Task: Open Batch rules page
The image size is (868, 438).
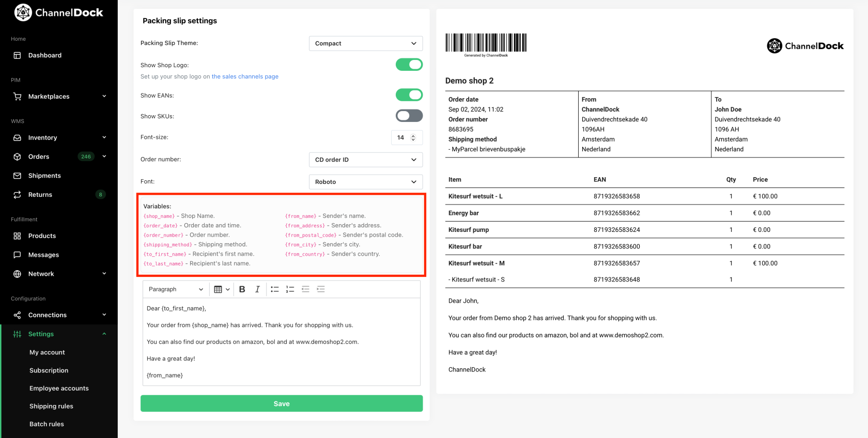Action: (47, 424)
